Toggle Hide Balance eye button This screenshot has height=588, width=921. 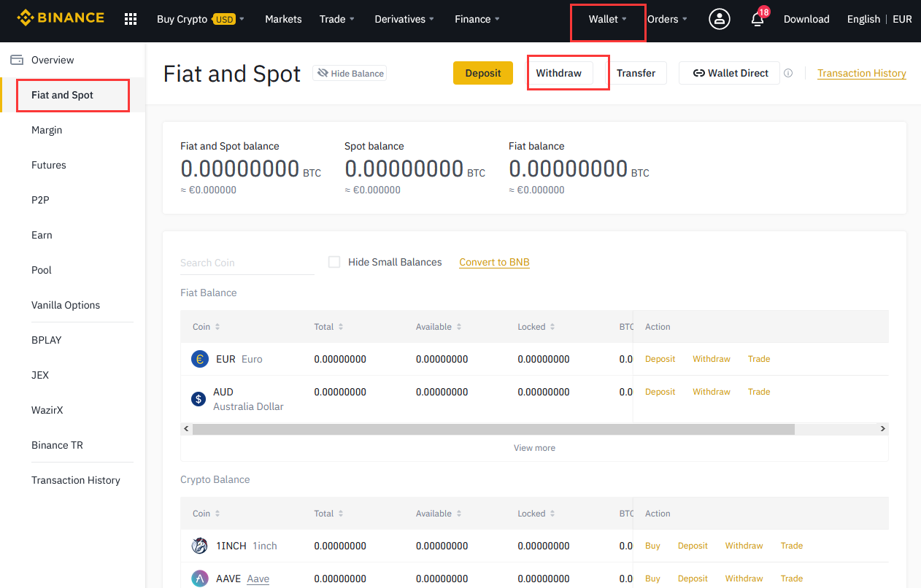click(x=350, y=73)
